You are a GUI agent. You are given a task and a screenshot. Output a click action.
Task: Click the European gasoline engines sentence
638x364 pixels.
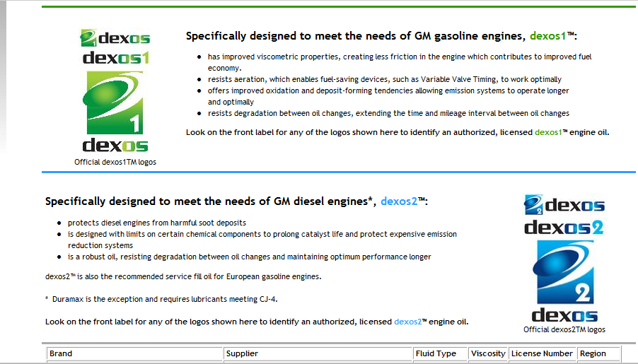pos(183,276)
